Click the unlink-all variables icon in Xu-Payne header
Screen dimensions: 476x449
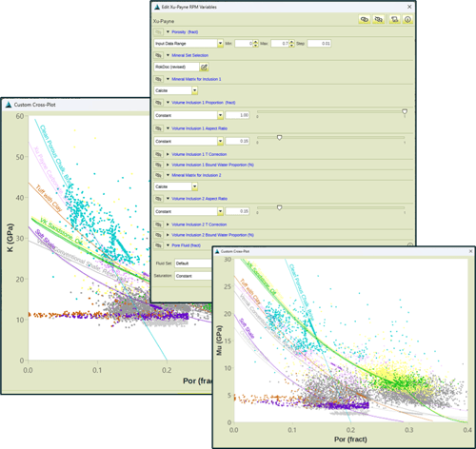tap(379, 19)
